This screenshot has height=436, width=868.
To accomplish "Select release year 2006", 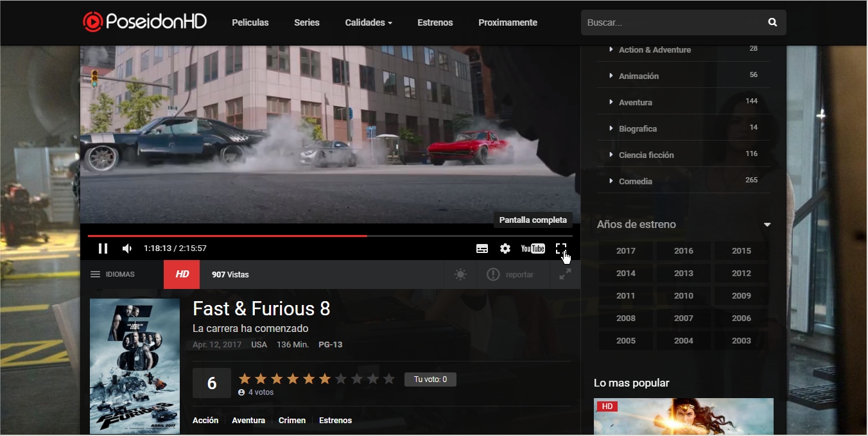I will coord(742,318).
